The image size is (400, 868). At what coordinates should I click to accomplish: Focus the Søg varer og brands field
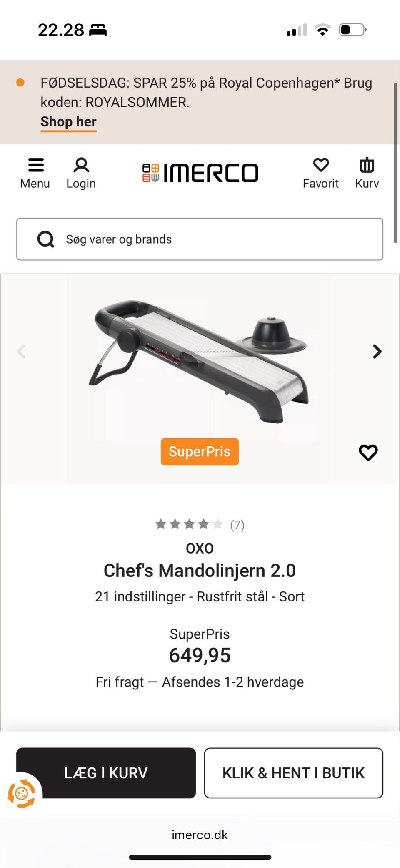pyautogui.click(x=217, y=239)
